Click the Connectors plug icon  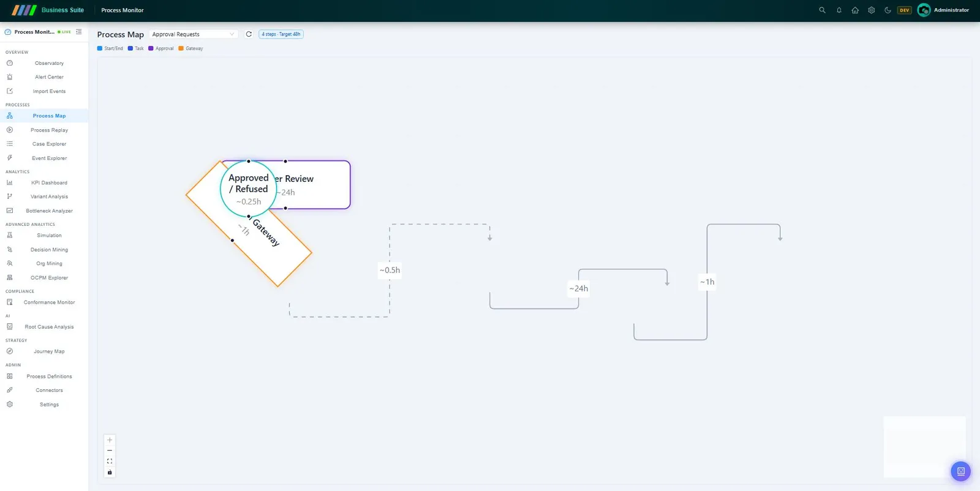tap(9, 390)
